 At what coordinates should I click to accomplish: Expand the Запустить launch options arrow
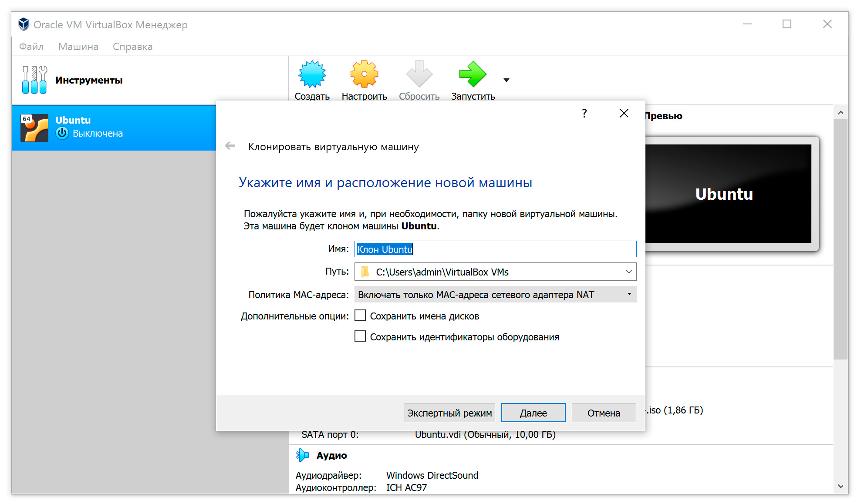pos(506,80)
